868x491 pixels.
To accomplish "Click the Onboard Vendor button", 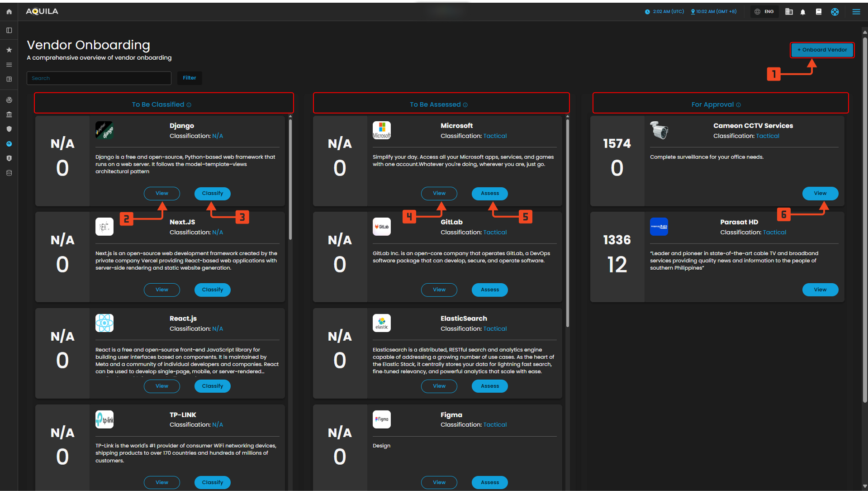I will pos(822,50).
